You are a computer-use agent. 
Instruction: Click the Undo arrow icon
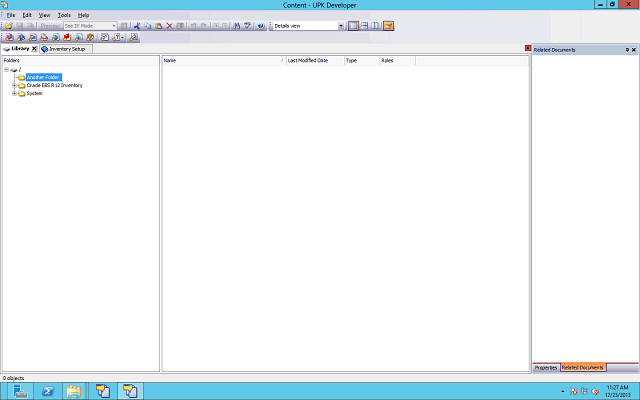point(193,26)
